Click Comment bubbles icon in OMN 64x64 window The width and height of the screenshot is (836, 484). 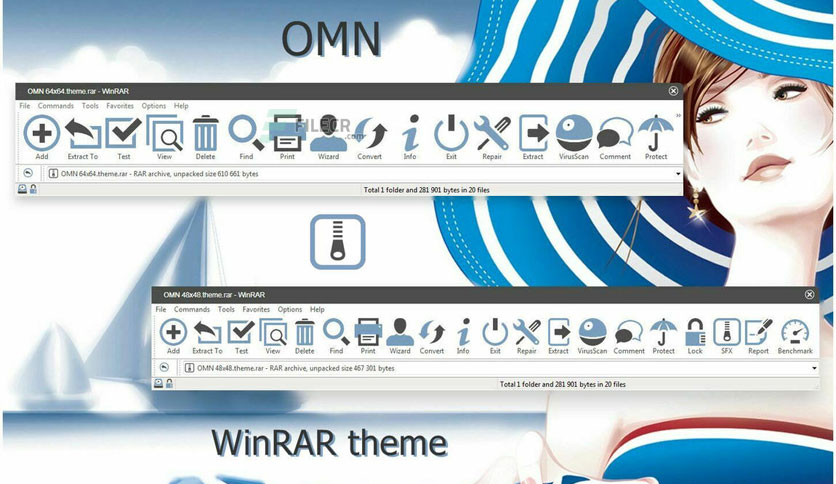(x=615, y=133)
